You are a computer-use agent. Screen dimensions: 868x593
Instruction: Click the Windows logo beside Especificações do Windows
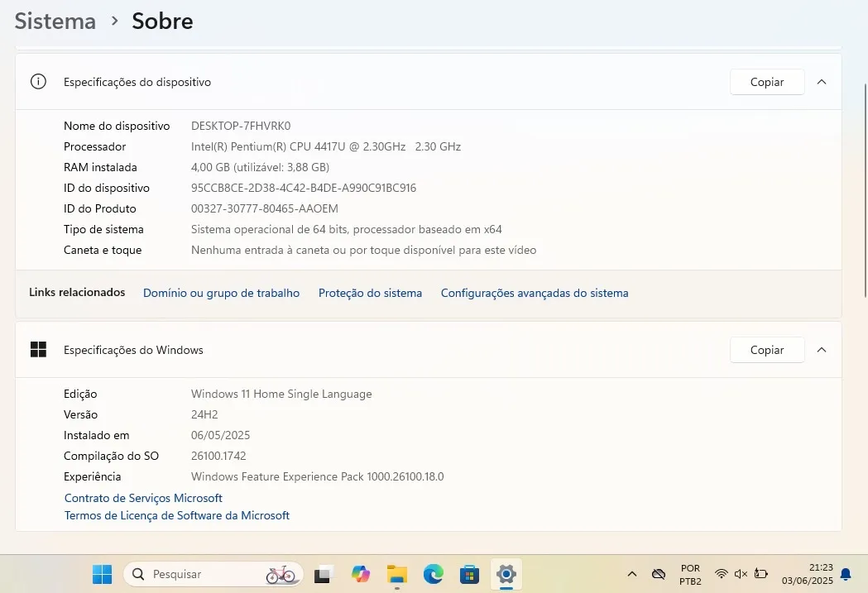[x=38, y=350]
